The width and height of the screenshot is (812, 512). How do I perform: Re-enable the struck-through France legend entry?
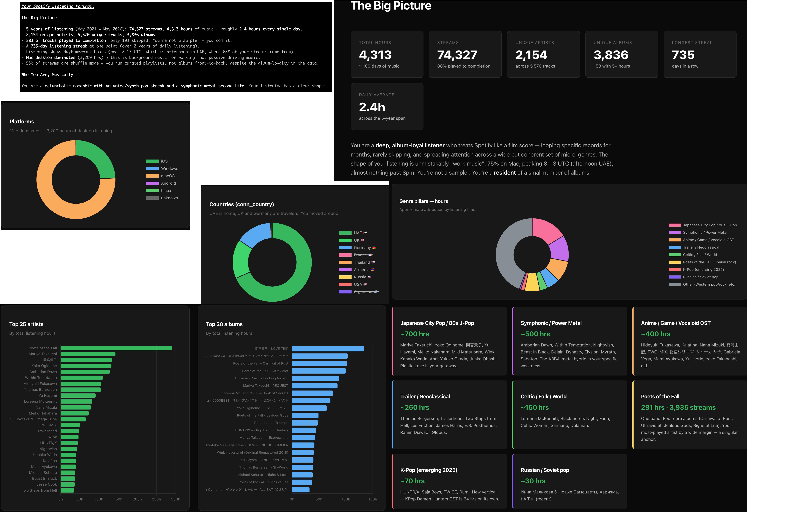356,255
